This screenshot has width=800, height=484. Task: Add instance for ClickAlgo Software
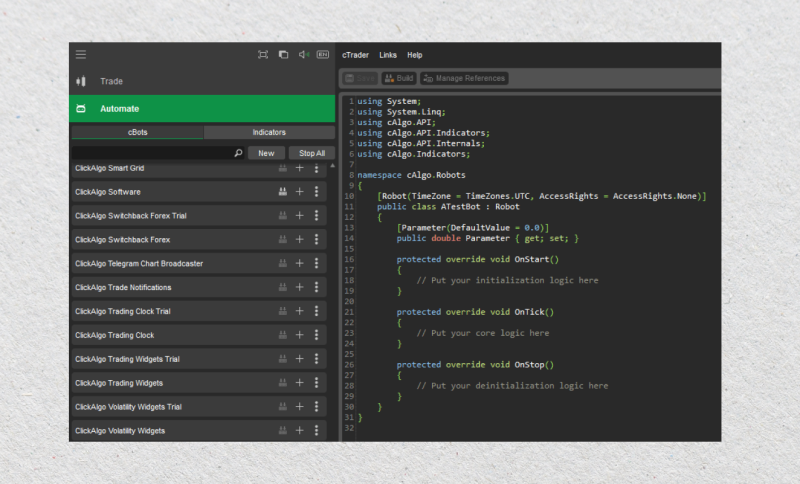coord(299,192)
